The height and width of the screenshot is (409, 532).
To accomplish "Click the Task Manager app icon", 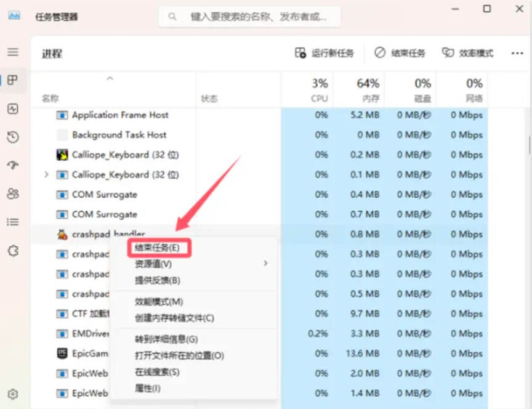I will point(14,15).
